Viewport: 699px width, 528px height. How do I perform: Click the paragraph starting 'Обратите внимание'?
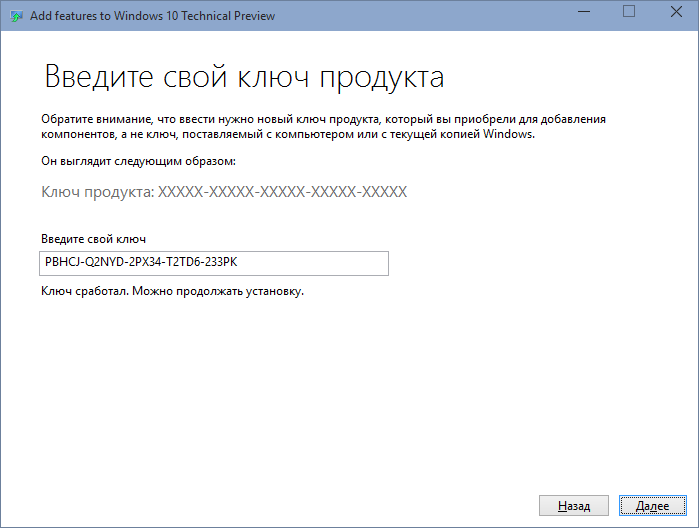[324, 126]
